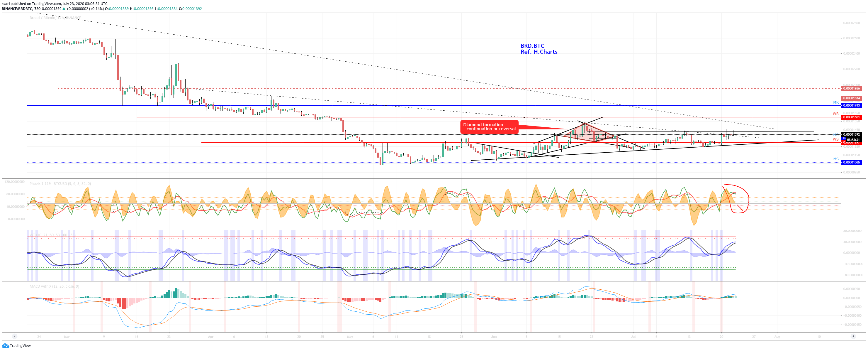
Task: Click the blue 0.00001065 price label
Action: [851, 162]
